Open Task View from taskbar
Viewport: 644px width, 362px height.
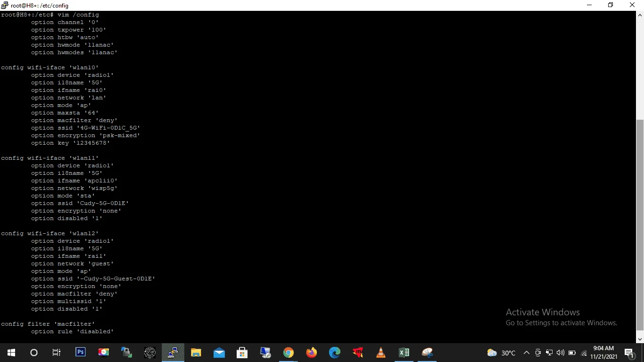pyautogui.click(x=56, y=353)
